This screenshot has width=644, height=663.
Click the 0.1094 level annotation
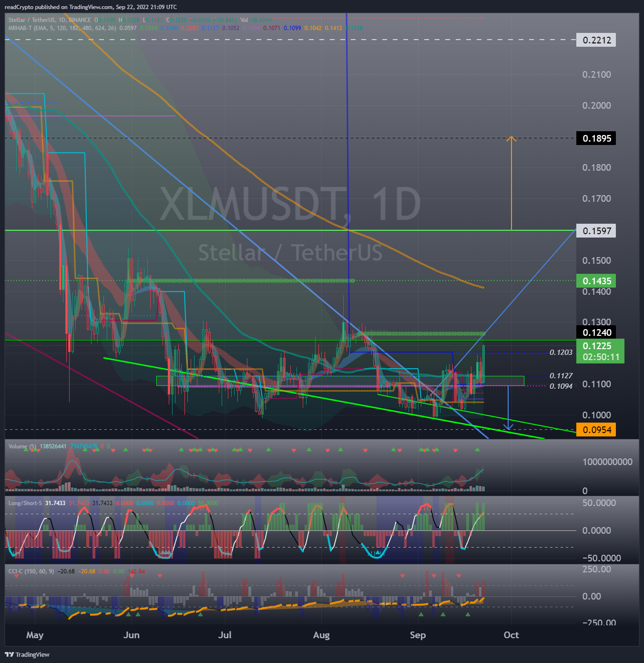point(561,386)
